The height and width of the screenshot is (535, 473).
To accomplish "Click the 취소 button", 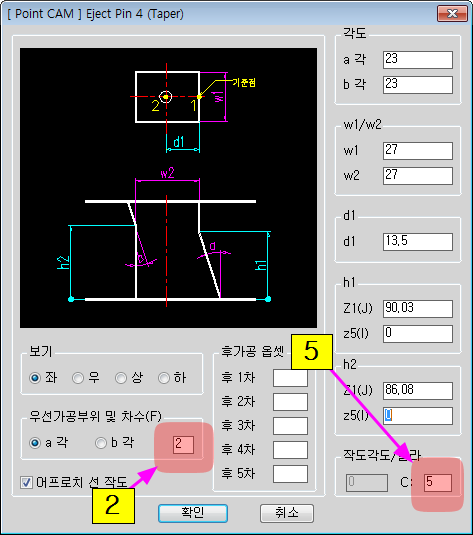I will click(x=287, y=513).
